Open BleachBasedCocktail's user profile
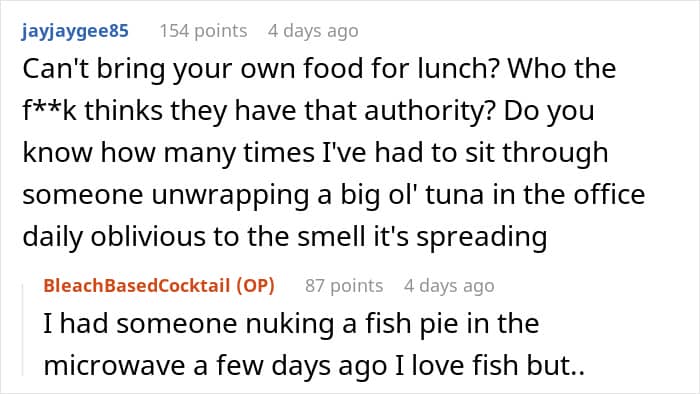Image resolution: width=700 pixels, height=394 pixels. pos(137,286)
